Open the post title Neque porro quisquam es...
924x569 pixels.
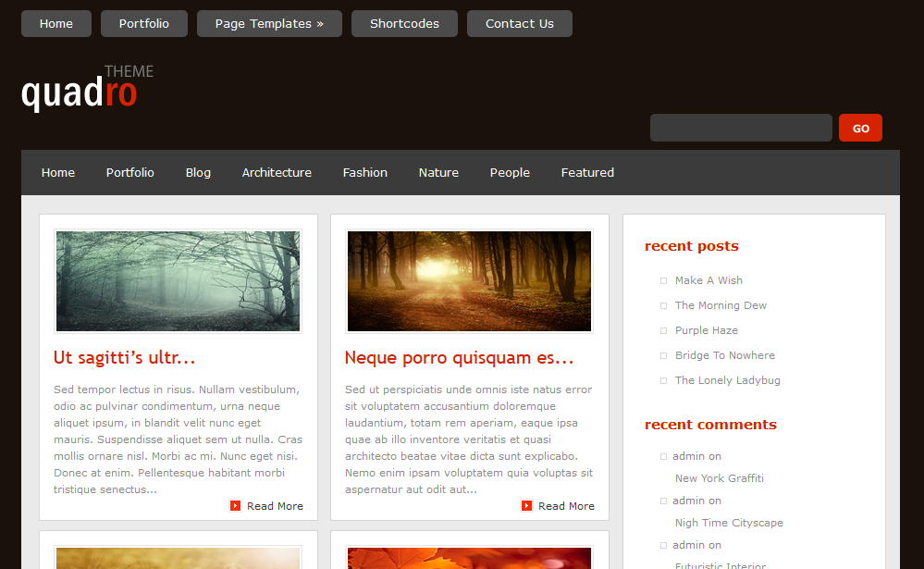pyautogui.click(x=459, y=358)
